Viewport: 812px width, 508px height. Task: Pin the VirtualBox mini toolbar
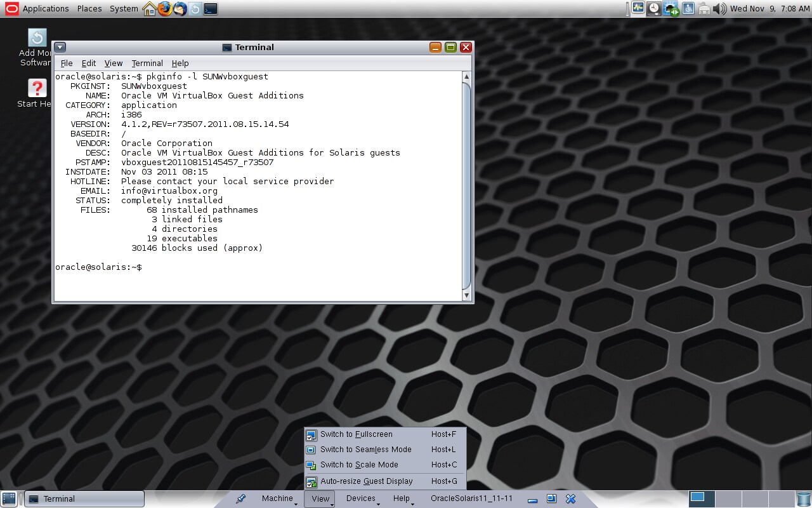[240, 499]
